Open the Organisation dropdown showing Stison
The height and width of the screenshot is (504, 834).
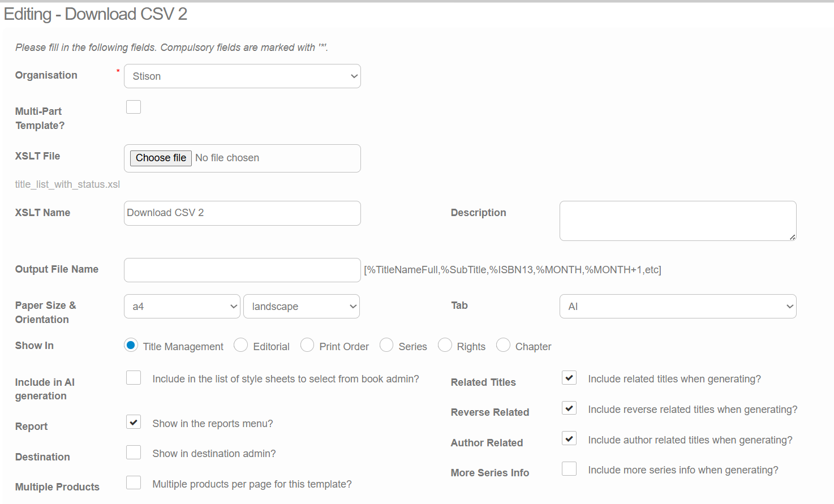click(x=242, y=76)
